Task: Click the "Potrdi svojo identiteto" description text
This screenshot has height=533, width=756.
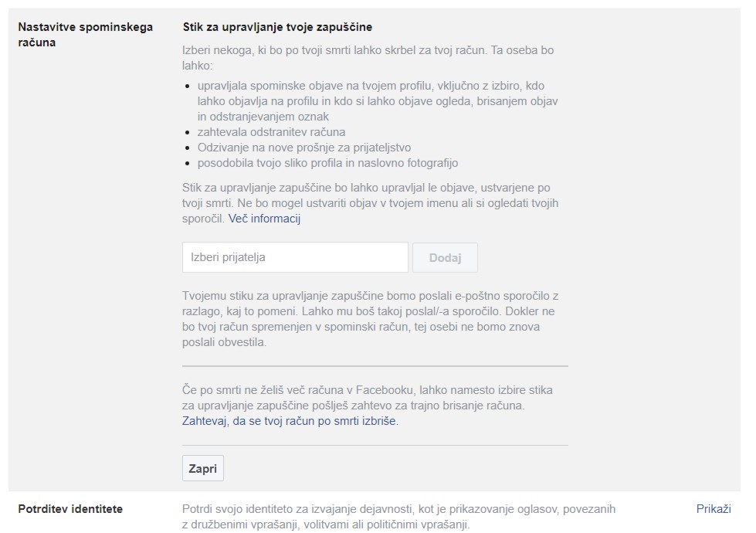Action: (398, 516)
